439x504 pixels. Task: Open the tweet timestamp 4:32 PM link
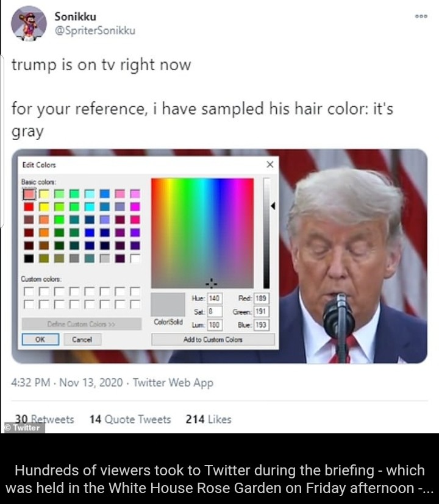(x=30, y=383)
